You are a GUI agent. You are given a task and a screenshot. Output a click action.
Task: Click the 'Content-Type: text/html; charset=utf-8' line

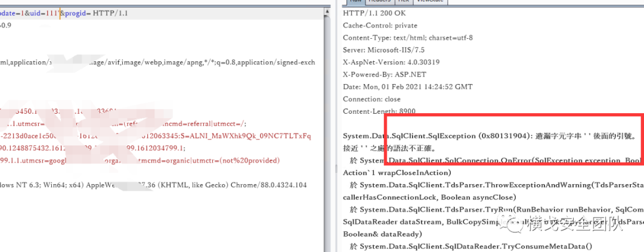click(x=407, y=38)
